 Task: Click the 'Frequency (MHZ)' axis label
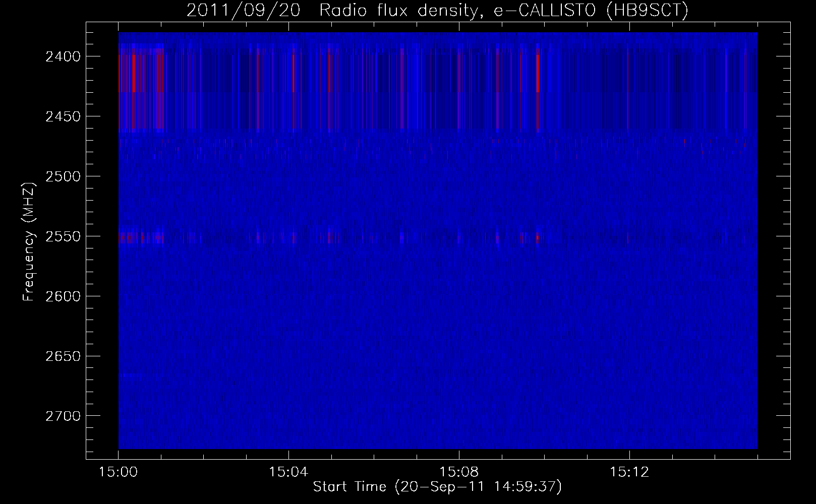click(x=29, y=241)
